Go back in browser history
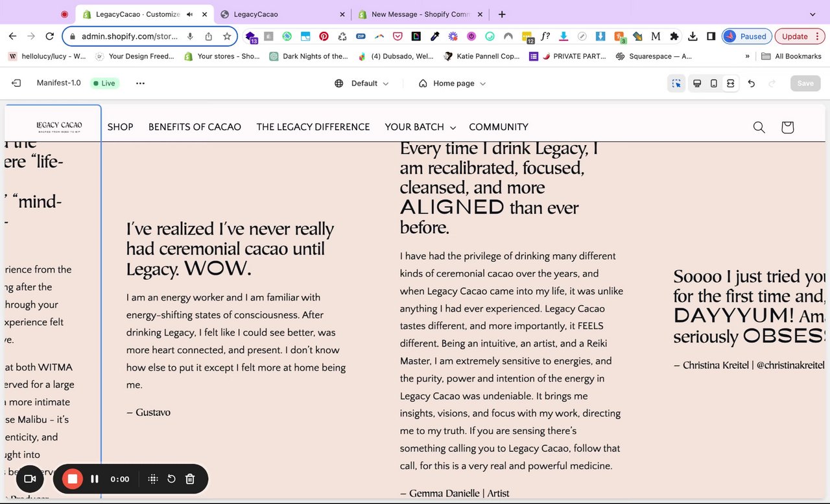The width and height of the screenshot is (830, 504). pyautogui.click(x=12, y=36)
